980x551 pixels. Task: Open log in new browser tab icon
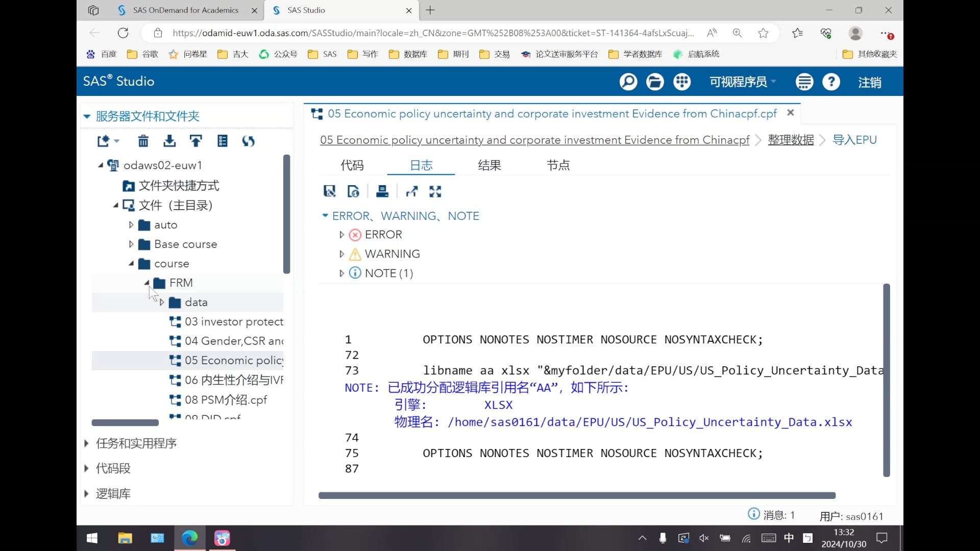[x=411, y=191]
